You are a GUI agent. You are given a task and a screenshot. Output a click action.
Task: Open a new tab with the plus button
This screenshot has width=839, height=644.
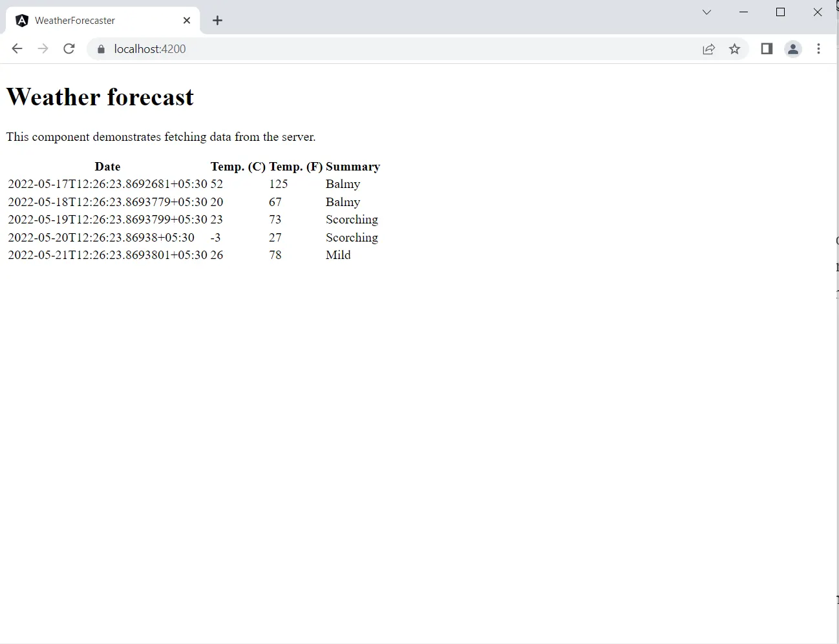(x=217, y=20)
